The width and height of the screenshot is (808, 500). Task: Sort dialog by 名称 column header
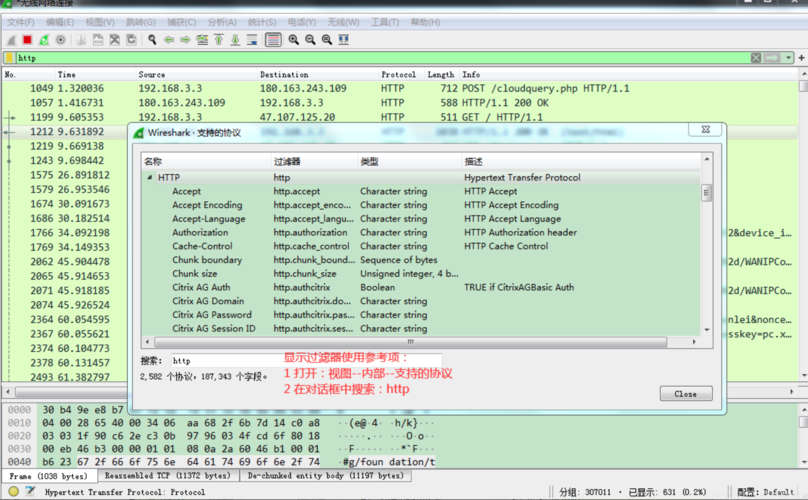[x=206, y=161]
